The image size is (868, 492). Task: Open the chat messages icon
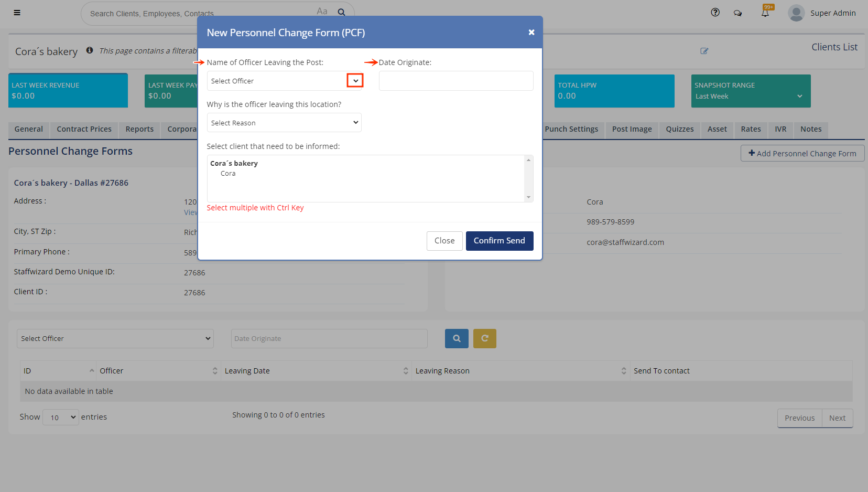pos(737,13)
